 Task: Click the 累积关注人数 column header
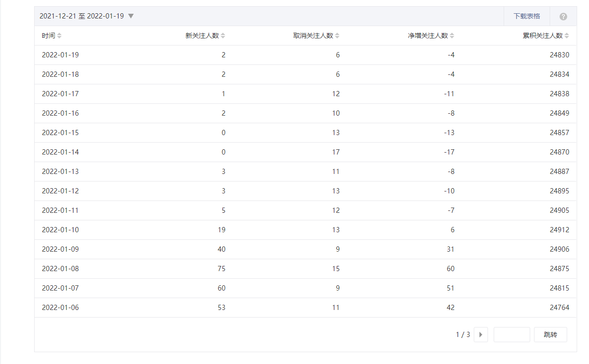point(543,36)
